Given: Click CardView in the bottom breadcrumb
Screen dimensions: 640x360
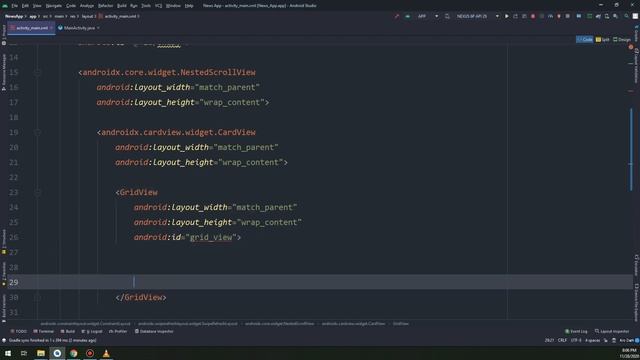Looking at the screenshot, I should coord(353,324).
